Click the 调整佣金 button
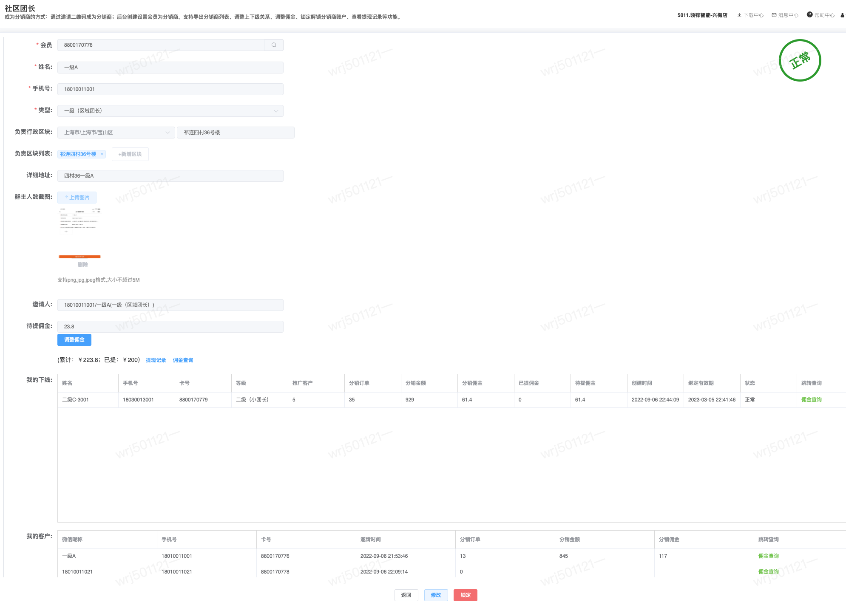 74,340
